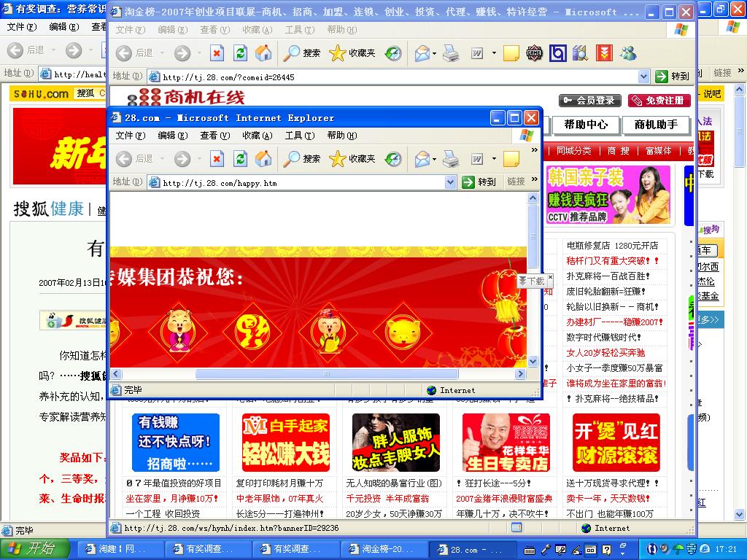Click 下载 floating download button
The image size is (747, 560).
coord(532,281)
